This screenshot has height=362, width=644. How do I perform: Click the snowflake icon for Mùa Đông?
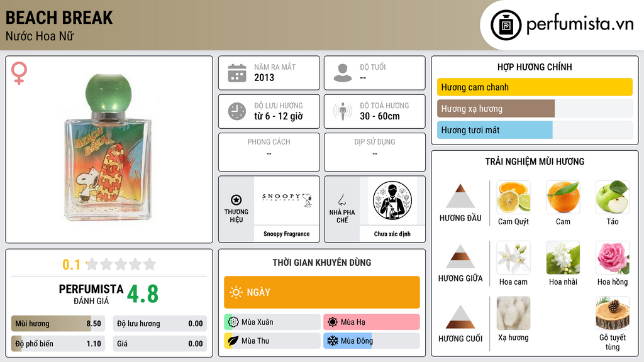[x=333, y=341]
